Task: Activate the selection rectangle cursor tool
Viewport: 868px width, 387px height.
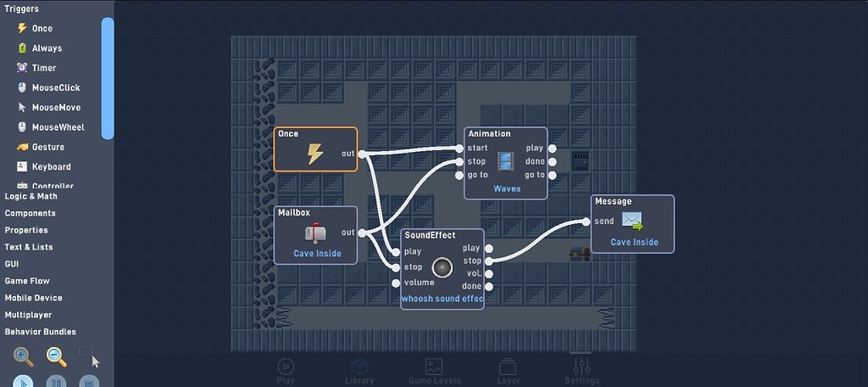Action: pos(89,357)
